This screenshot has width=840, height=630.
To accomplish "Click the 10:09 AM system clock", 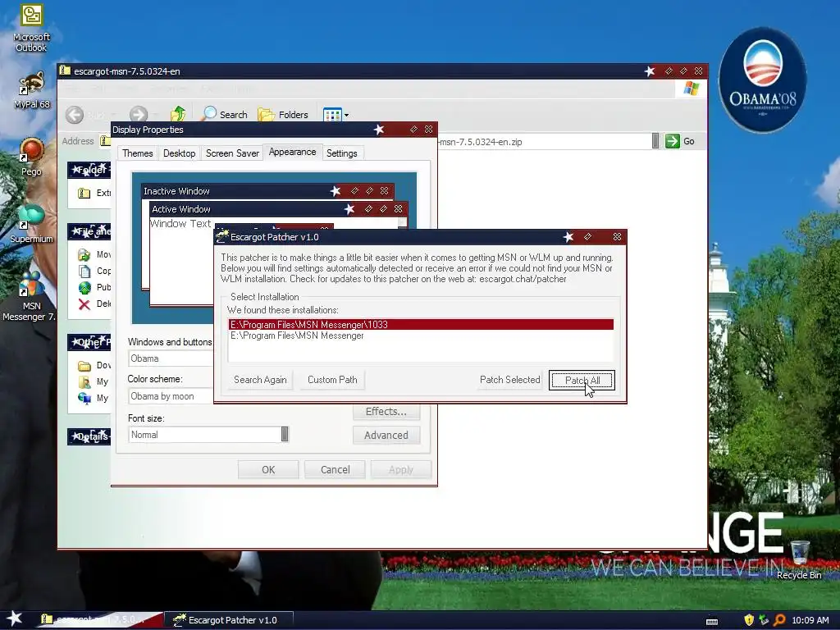I will (x=810, y=620).
